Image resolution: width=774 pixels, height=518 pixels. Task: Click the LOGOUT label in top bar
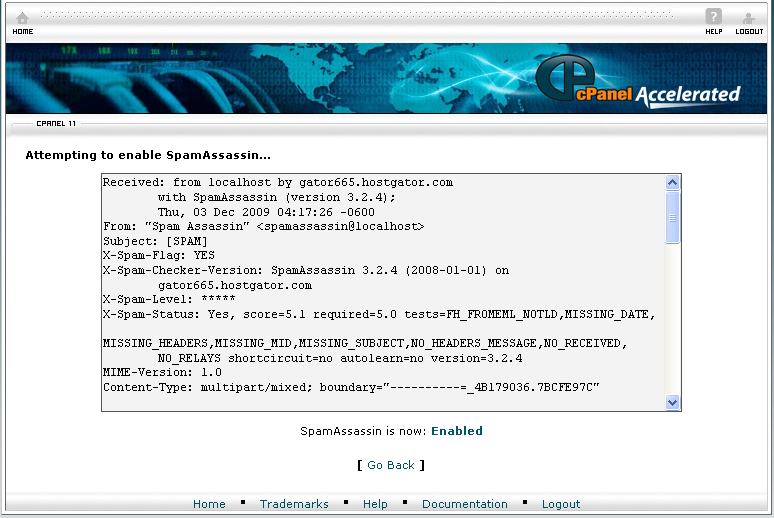click(x=749, y=32)
